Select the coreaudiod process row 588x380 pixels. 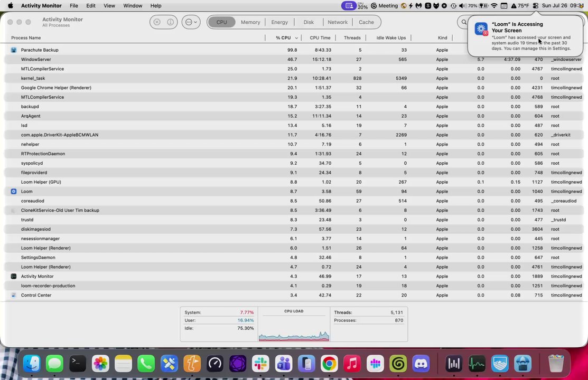click(x=294, y=201)
